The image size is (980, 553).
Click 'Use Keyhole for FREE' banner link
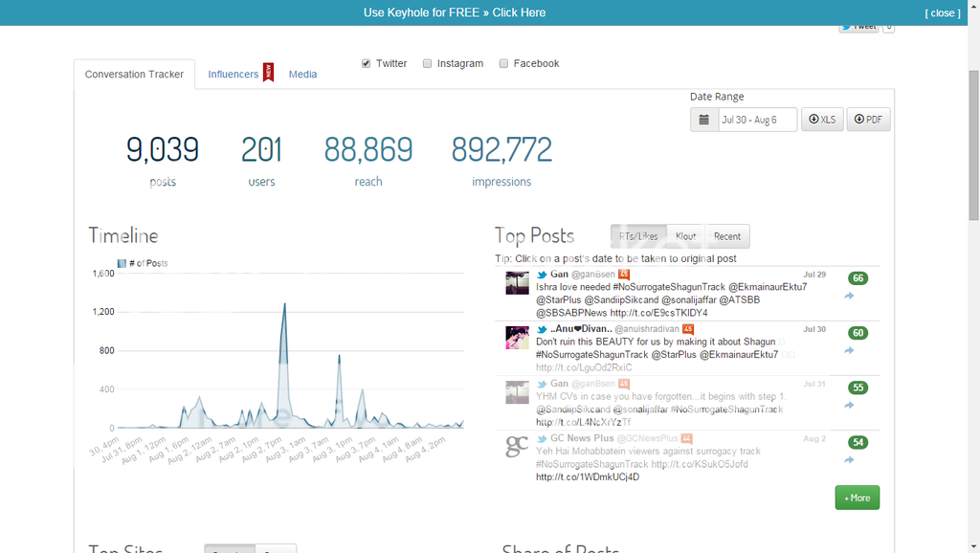(x=455, y=12)
